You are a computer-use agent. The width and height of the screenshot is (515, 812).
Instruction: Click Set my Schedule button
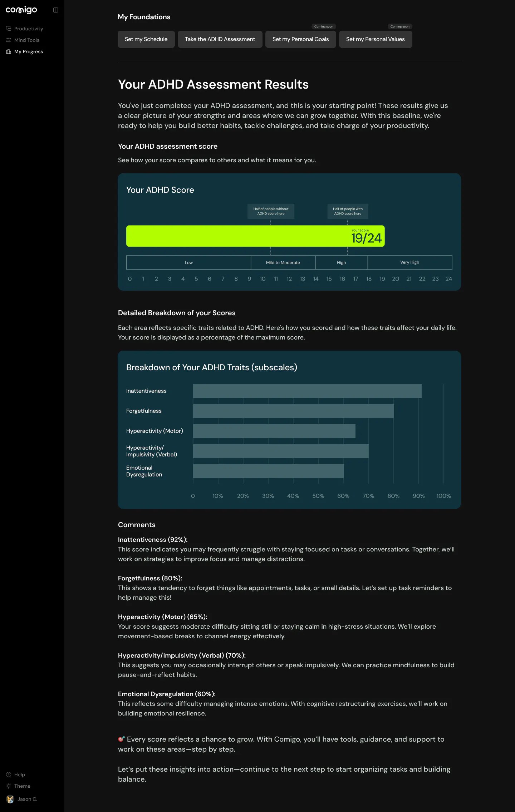click(146, 39)
